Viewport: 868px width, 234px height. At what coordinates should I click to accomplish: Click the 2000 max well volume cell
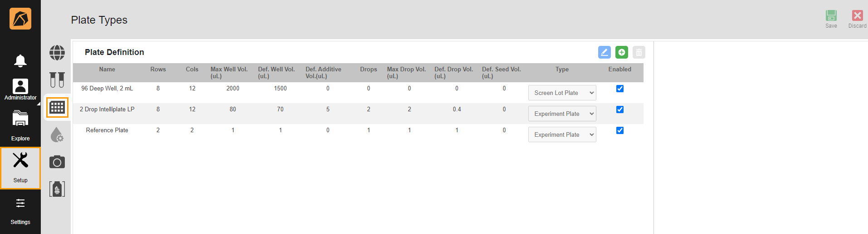[233, 88]
